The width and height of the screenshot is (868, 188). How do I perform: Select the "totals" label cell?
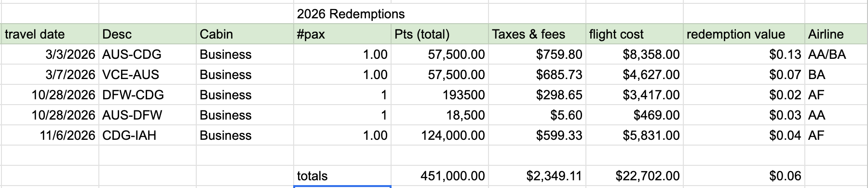click(x=342, y=176)
